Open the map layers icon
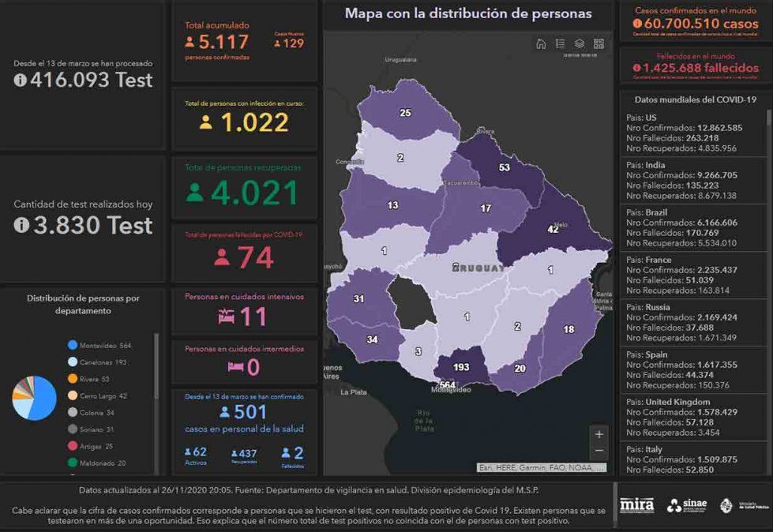The width and height of the screenshot is (773, 532). tap(579, 44)
